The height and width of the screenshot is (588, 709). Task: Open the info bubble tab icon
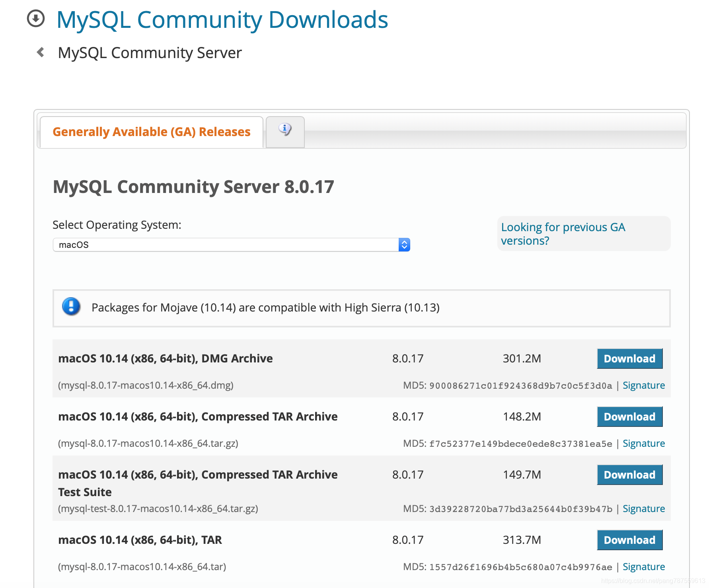pyautogui.click(x=285, y=130)
